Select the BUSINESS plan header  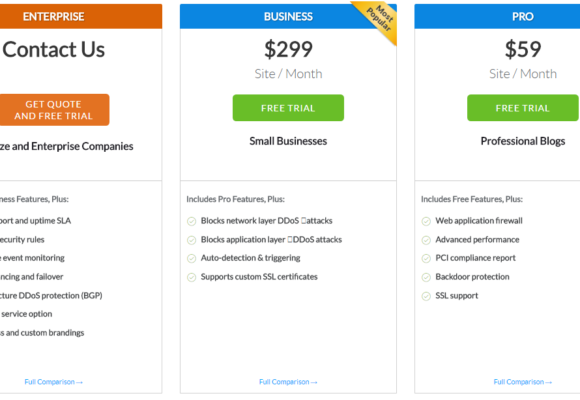(x=288, y=17)
